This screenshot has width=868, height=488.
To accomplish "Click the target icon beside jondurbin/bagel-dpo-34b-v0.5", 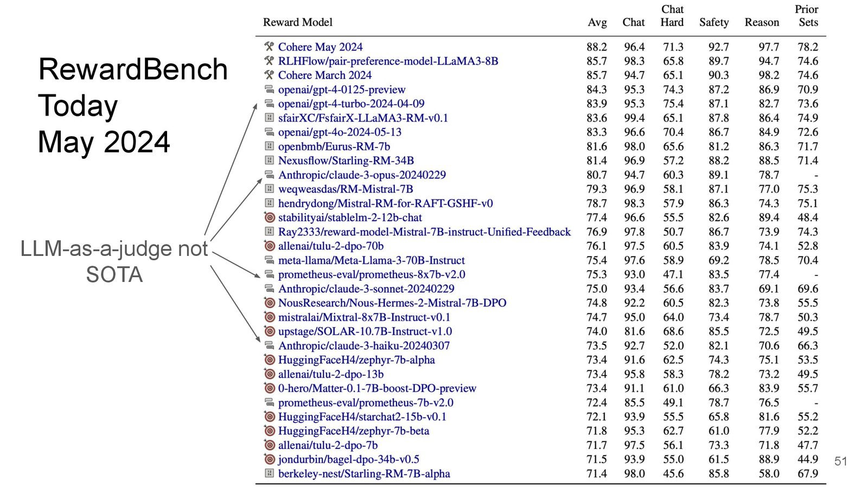I will pyautogui.click(x=269, y=459).
